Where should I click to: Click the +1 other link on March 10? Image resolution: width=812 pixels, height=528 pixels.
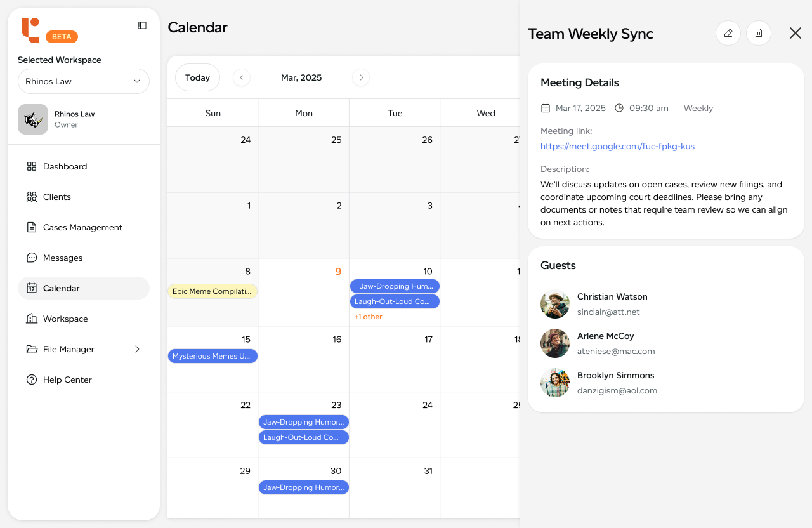369,316
